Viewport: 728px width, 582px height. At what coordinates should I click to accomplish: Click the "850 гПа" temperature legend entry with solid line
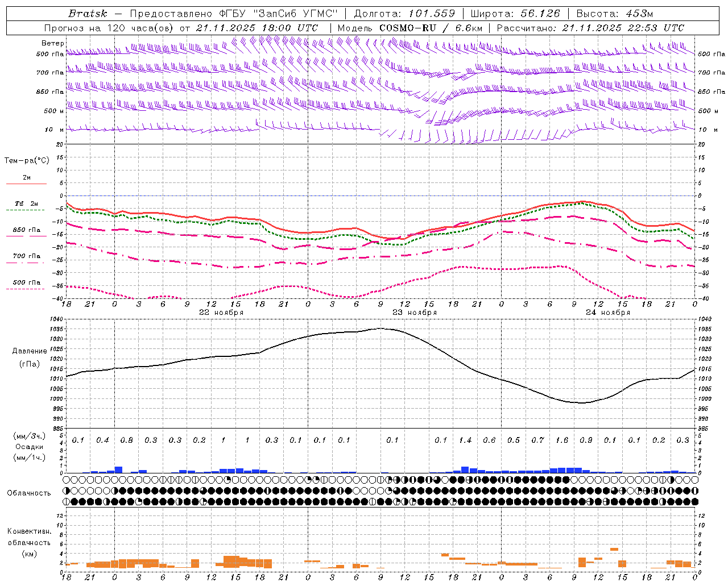coord(27,230)
